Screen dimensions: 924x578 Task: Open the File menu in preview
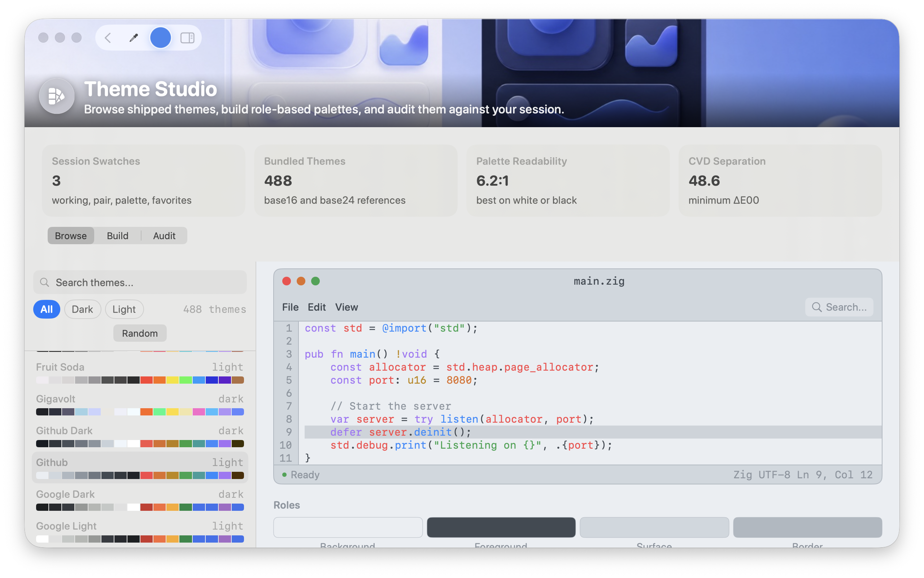click(290, 307)
